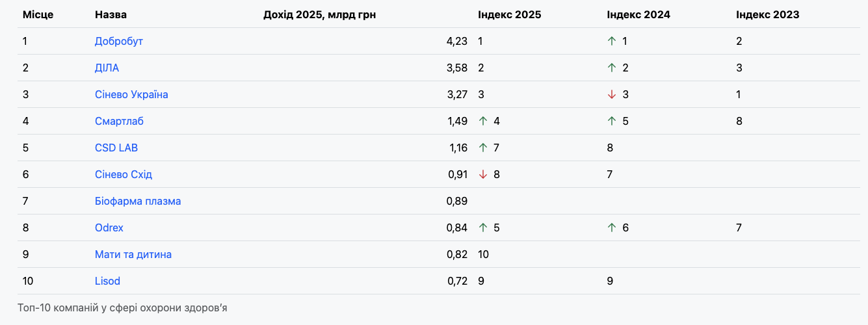Screen dimensions: 868x325
Task: Click the green up arrow in Добробут's Індекс 2024 cell
Action: point(611,41)
